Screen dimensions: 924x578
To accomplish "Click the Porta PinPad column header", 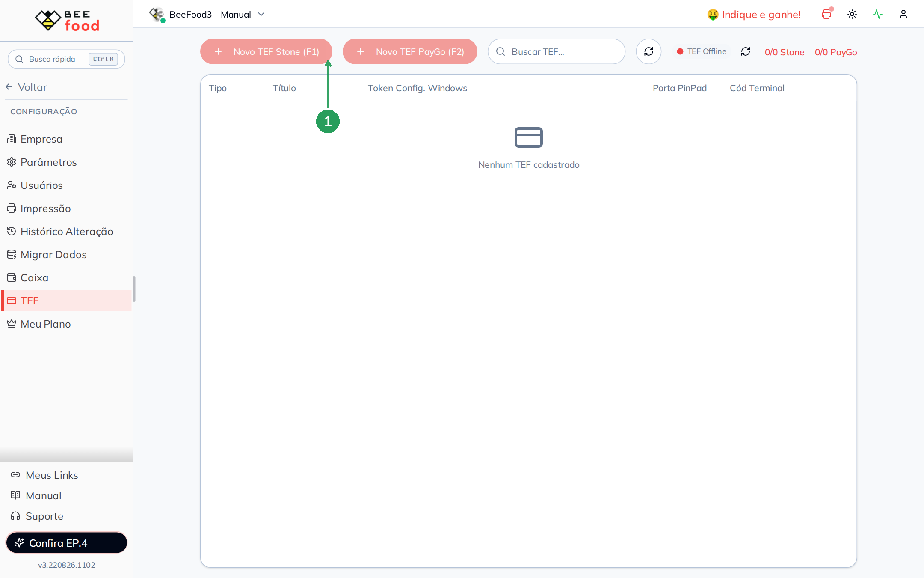I will pos(680,88).
